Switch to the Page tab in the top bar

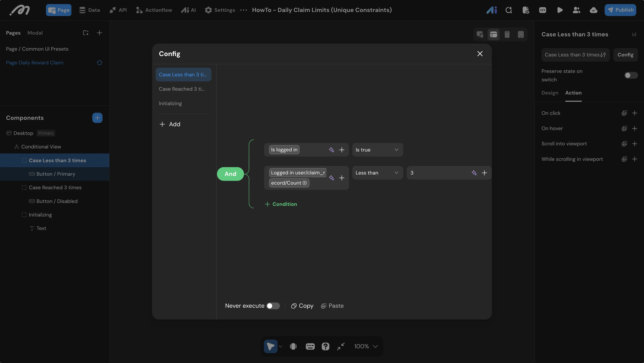(58, 10)
